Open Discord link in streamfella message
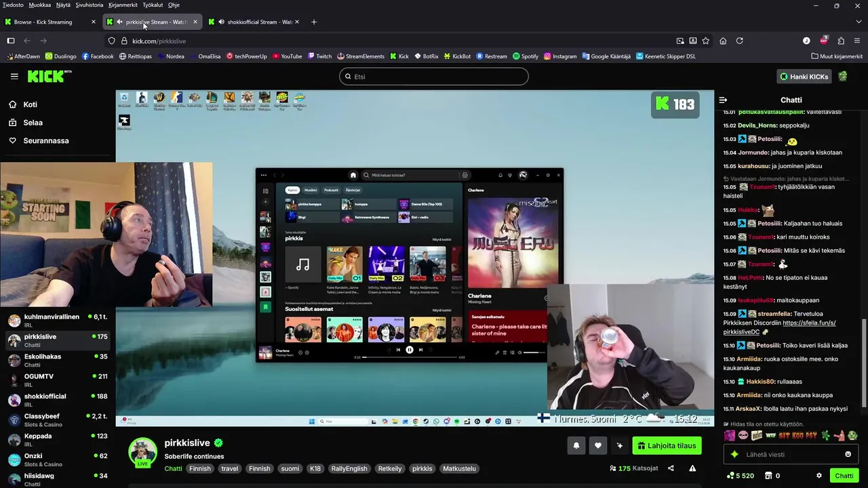The height and width of the screenshot is (488, 868). click(780, 327)
